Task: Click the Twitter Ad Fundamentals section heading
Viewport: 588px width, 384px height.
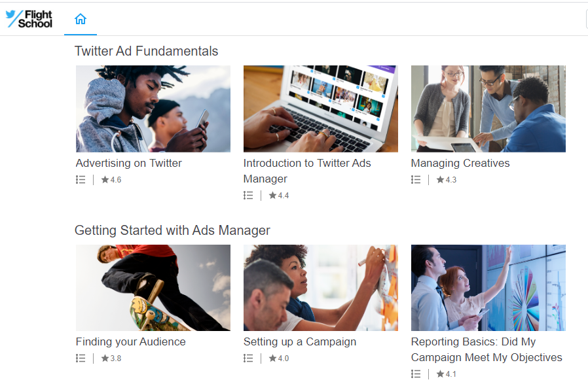Action: pyautogui.click(x=146, y=51)
